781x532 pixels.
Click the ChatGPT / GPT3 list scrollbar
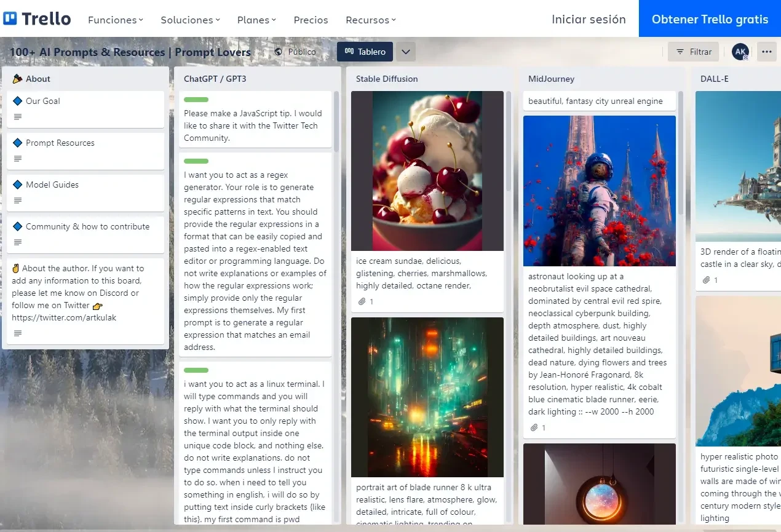(336, 123)
